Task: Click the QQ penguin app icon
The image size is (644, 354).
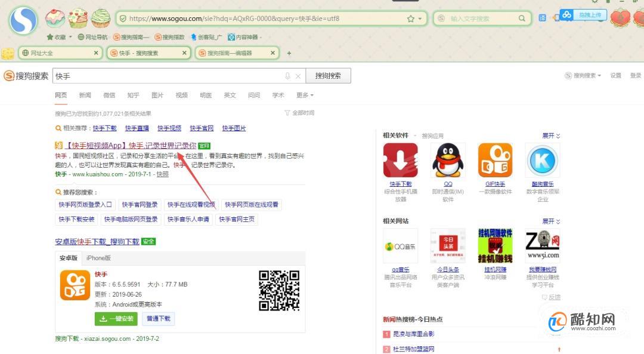Action: coord(448,161)
